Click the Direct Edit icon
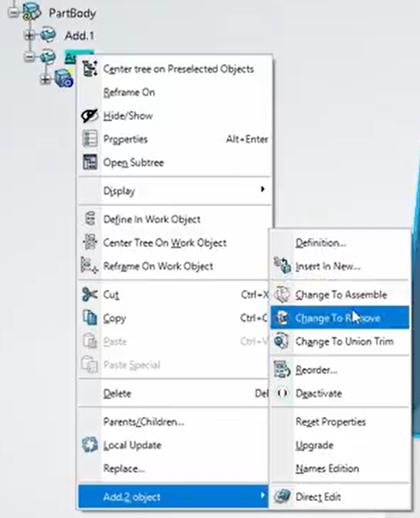Viewport: 420px width, 518px height. (282, 496)
